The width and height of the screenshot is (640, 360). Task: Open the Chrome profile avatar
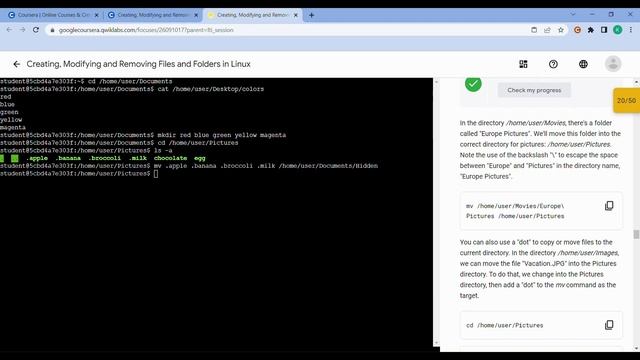click(618, 30)
